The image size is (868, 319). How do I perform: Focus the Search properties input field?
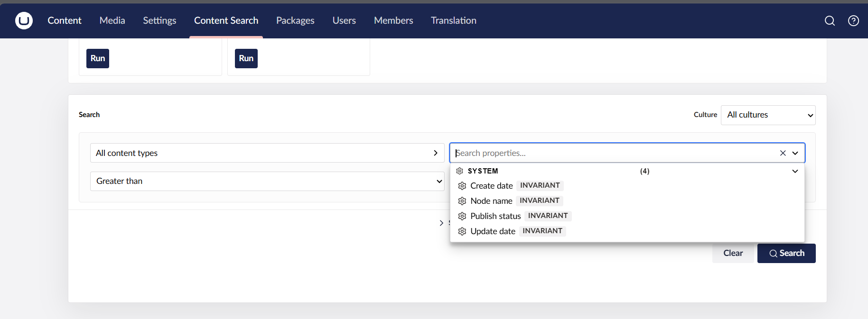[615, 153]
